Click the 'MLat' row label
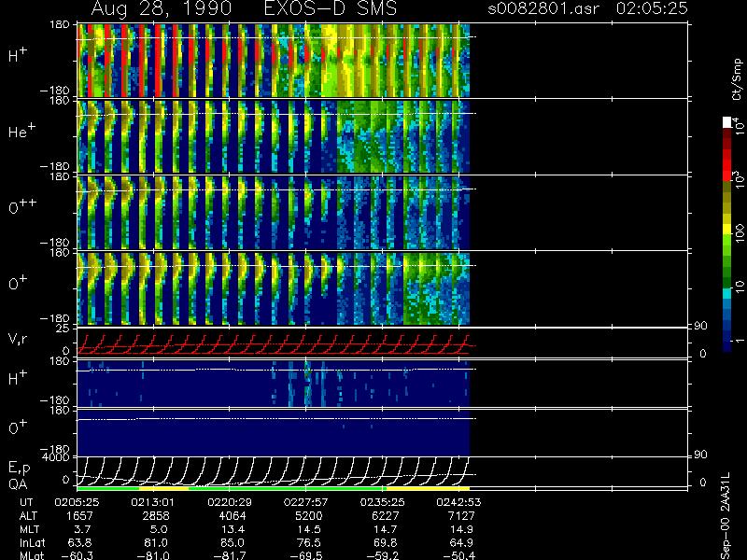Viewport: 747px width, 560px height. click(32, 555)
